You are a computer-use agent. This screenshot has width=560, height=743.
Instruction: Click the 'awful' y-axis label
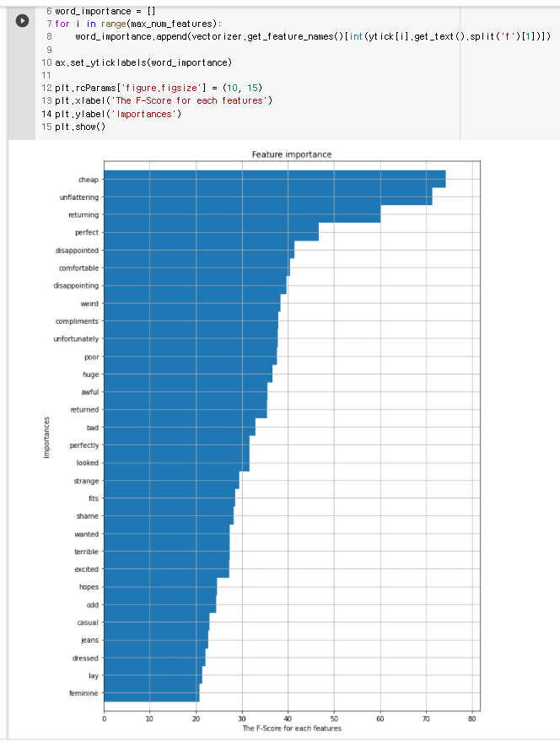pyautogui.click(x=89, y=392)
